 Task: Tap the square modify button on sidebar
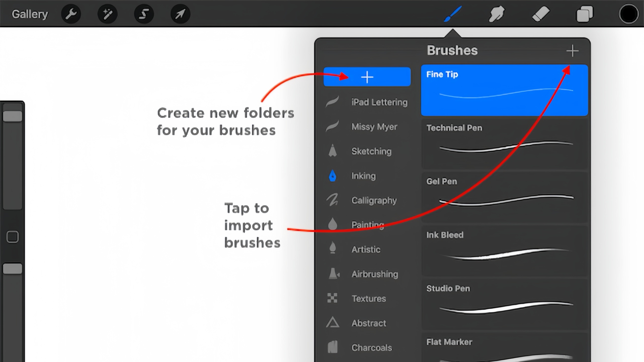tap(12, 237)
